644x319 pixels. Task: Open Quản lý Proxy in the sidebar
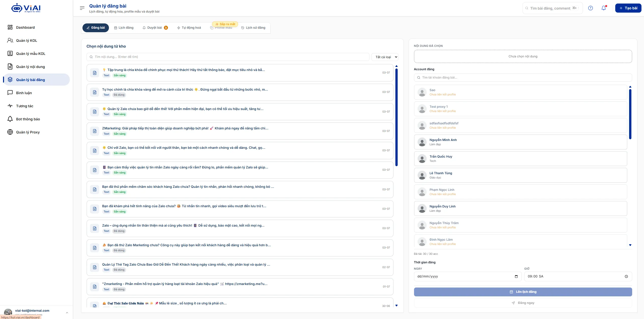click(x=36, y=132)
